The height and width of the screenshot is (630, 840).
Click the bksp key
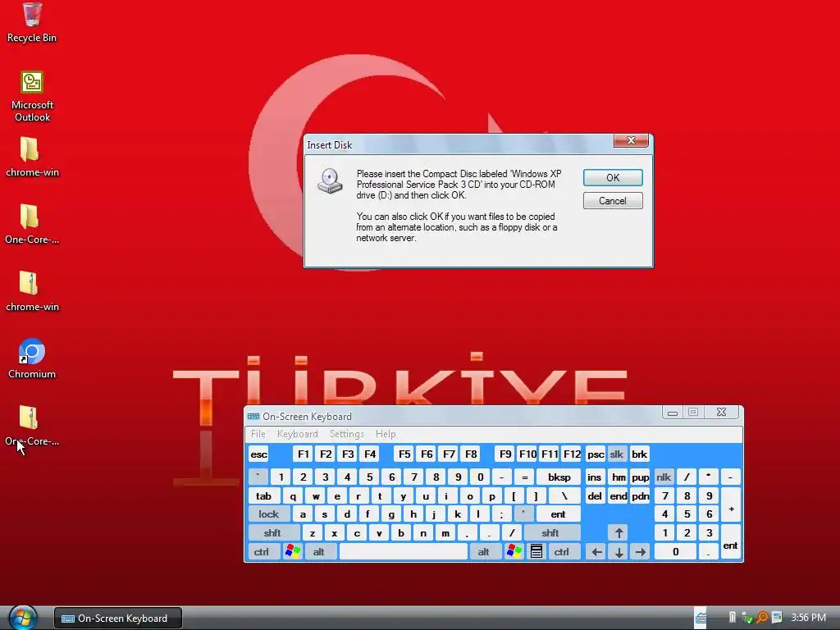[559, 477]
